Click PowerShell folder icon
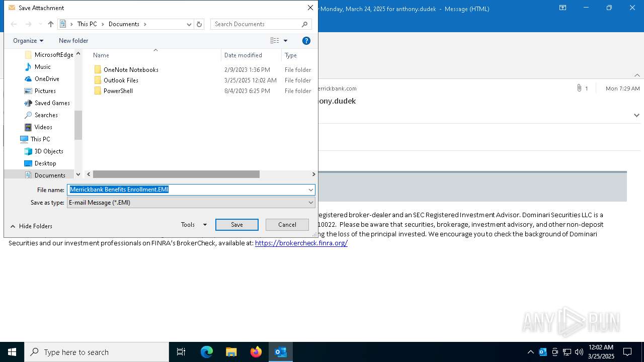The height and width of the screenshot is (362, 644). tap(98, 91)
